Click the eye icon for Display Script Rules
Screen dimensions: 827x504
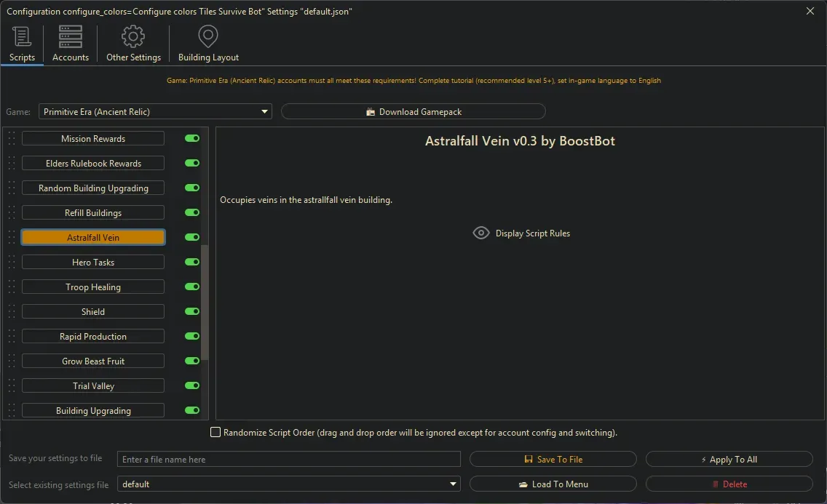coord(481,233)
